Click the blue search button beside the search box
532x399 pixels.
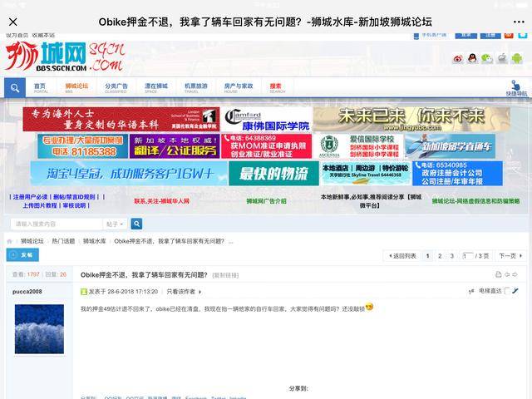tap(136, 224)
